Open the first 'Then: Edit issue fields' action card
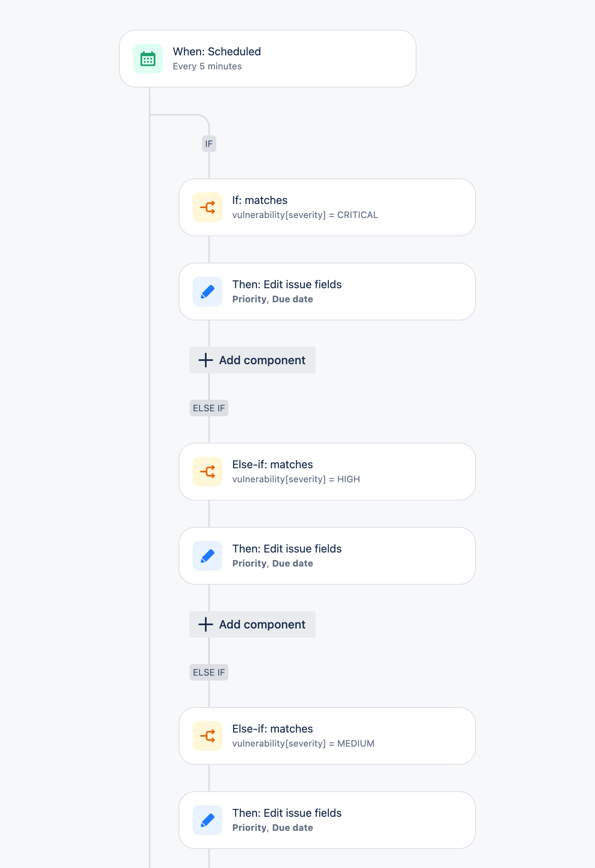This screenshot has height=868, width=595. 327,291
